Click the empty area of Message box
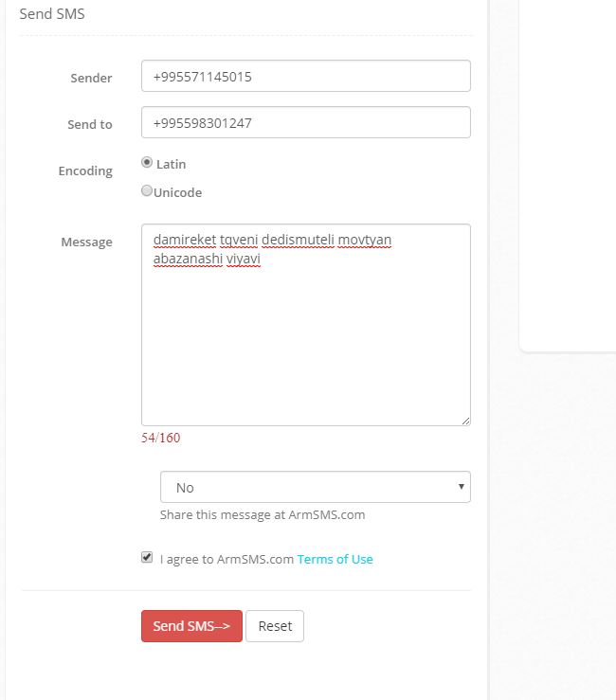Screen dimensions: 616x700 coord(305,341)
